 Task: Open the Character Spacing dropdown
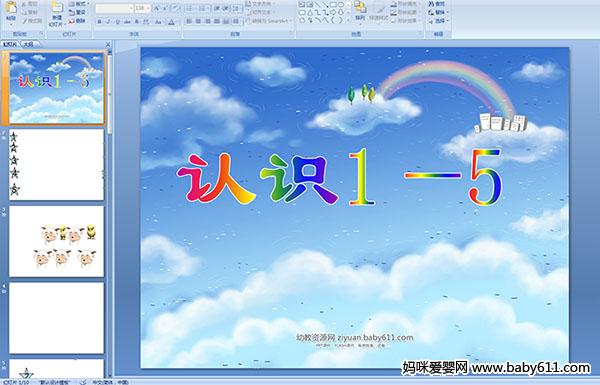point(147,22)
